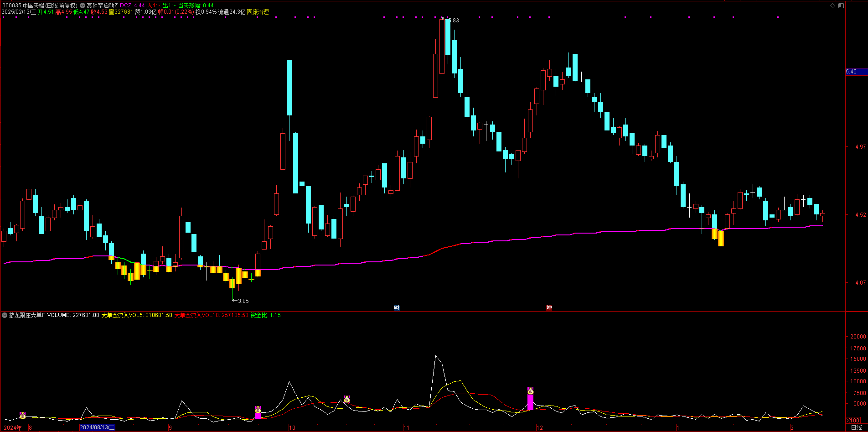Click the 4.97 price axis label

(860, 146)
